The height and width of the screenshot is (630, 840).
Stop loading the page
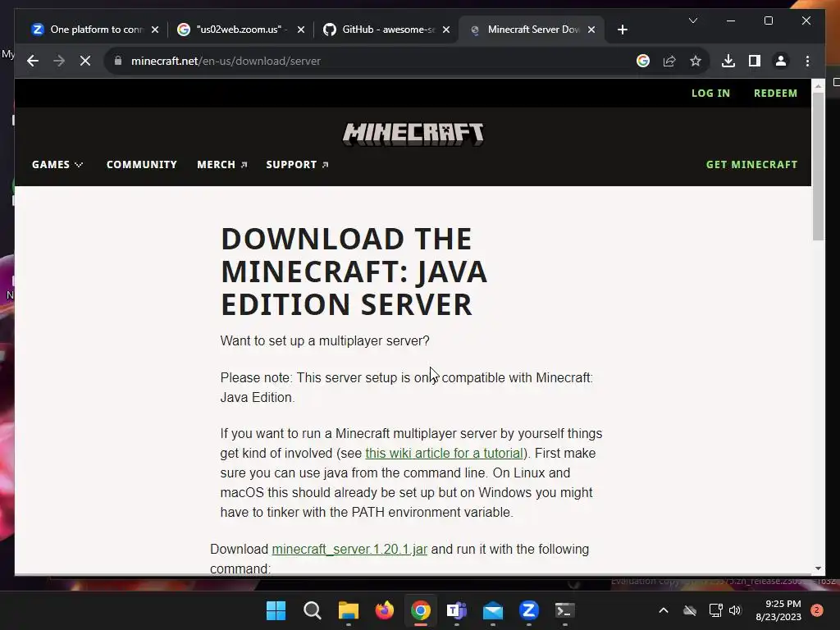click(85, 61)
